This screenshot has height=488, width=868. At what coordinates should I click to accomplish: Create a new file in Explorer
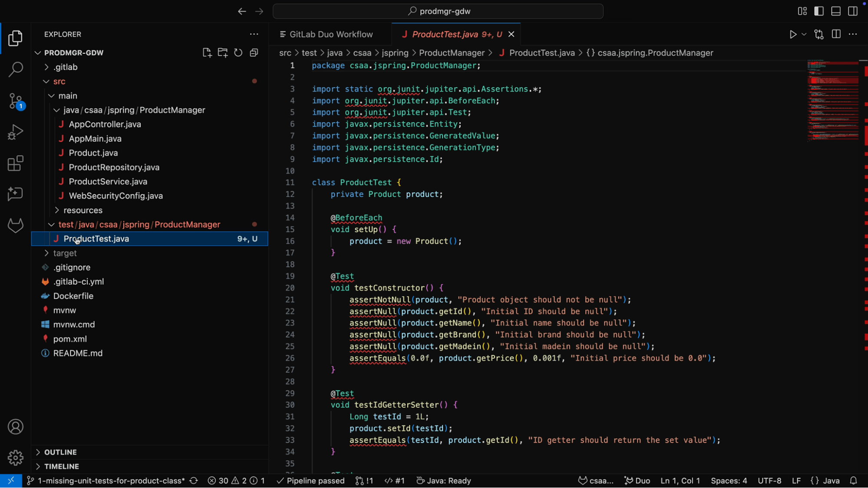(207, 52)
